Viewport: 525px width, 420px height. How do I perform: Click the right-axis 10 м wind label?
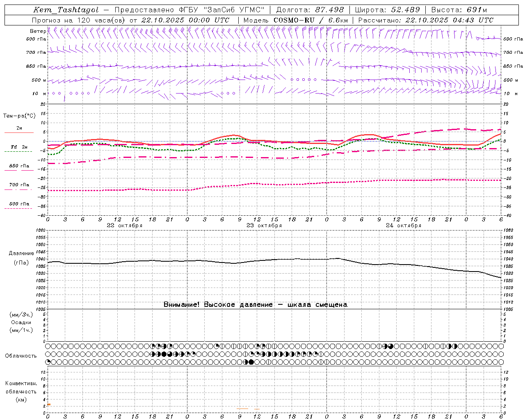(511, 94)
